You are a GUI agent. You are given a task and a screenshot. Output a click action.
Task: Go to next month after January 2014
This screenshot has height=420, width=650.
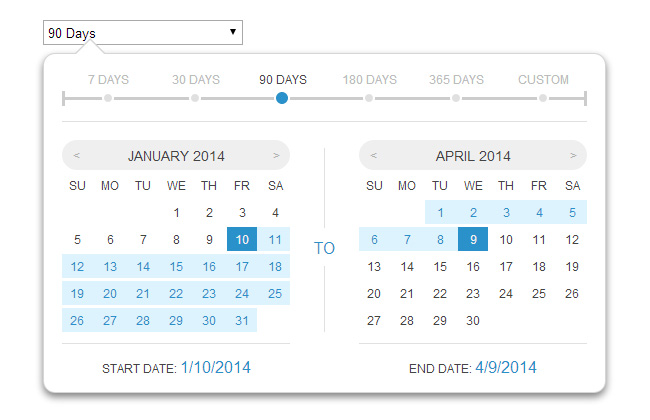click(276, 156)
